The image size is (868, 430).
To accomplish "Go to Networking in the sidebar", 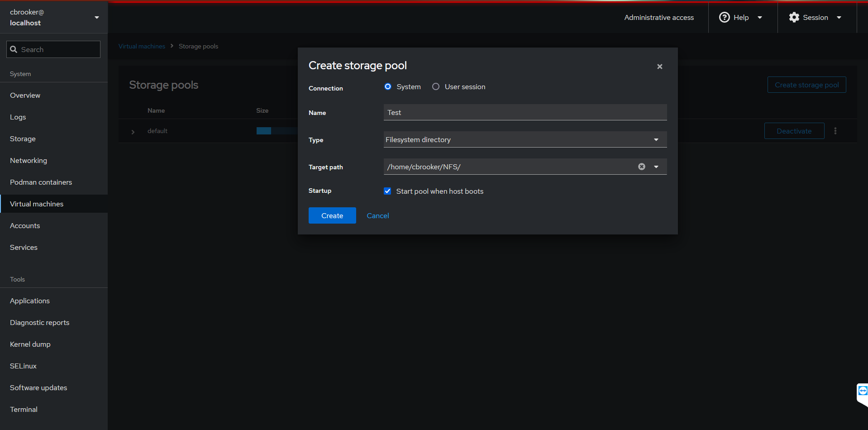I will click(x=29, y=160).
